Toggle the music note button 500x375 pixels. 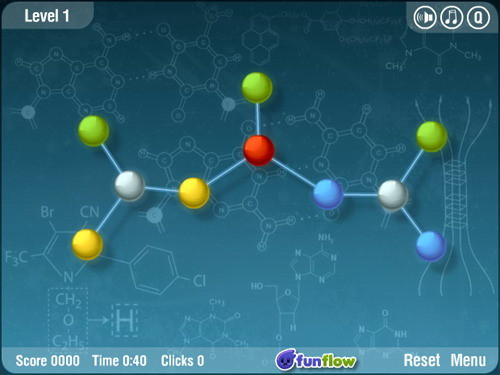click(x=452, y=17)
